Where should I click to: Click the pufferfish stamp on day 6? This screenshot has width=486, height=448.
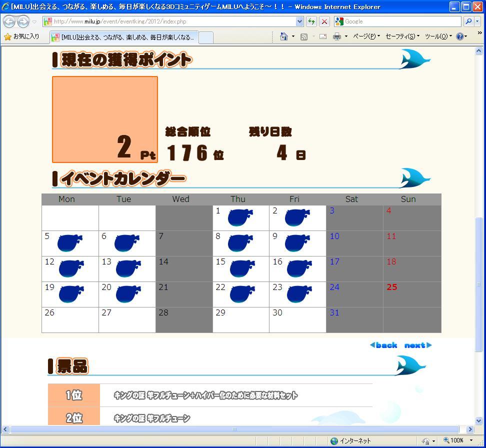point(127,243)
